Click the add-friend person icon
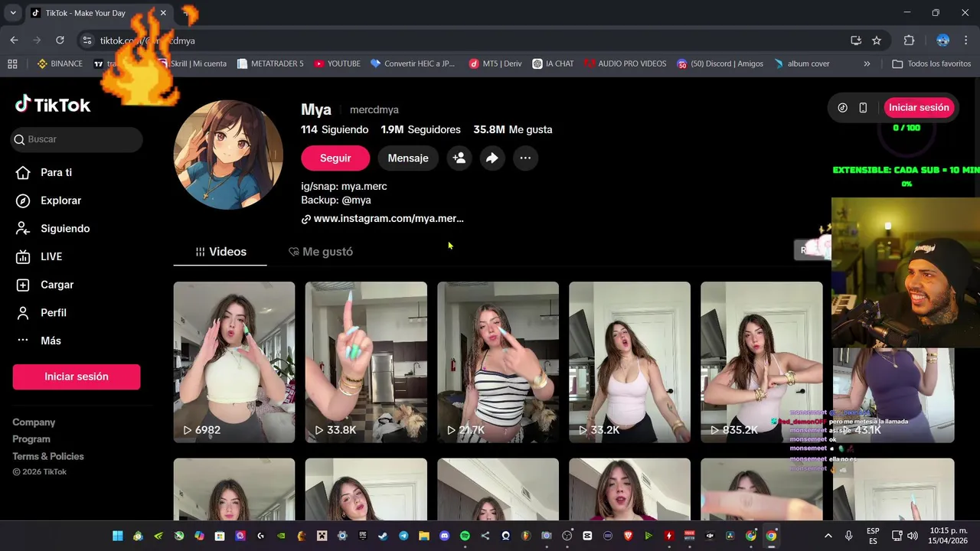The image size is (980, 551). (x=459, y=158)
